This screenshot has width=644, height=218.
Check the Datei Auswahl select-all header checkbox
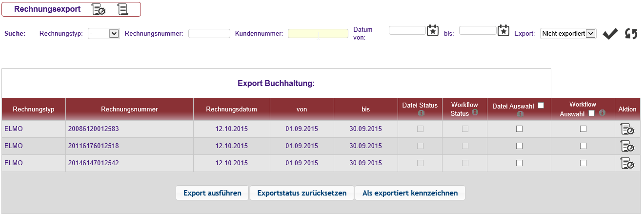[x=541, y=105]
